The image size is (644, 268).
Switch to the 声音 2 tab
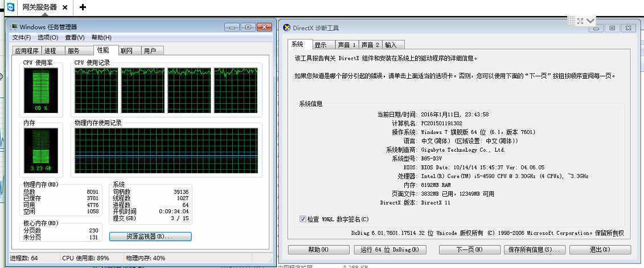(x=371, y=45)
